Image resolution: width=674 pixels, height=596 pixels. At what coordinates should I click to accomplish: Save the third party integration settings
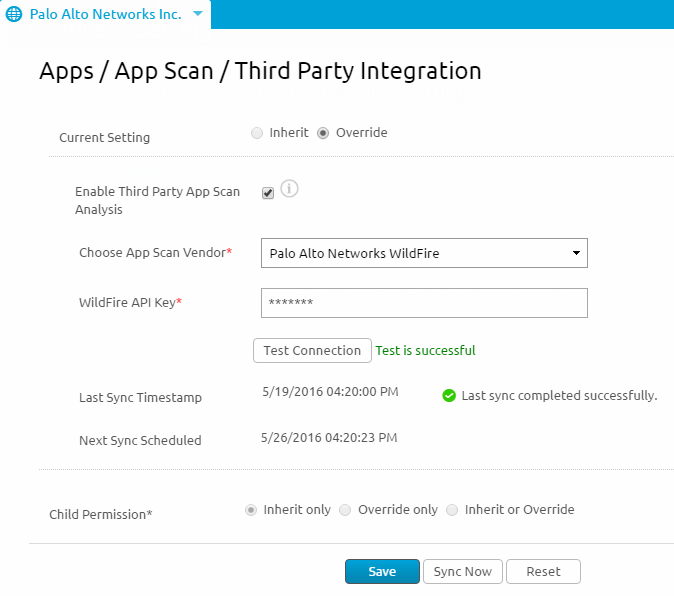point(382,572)
